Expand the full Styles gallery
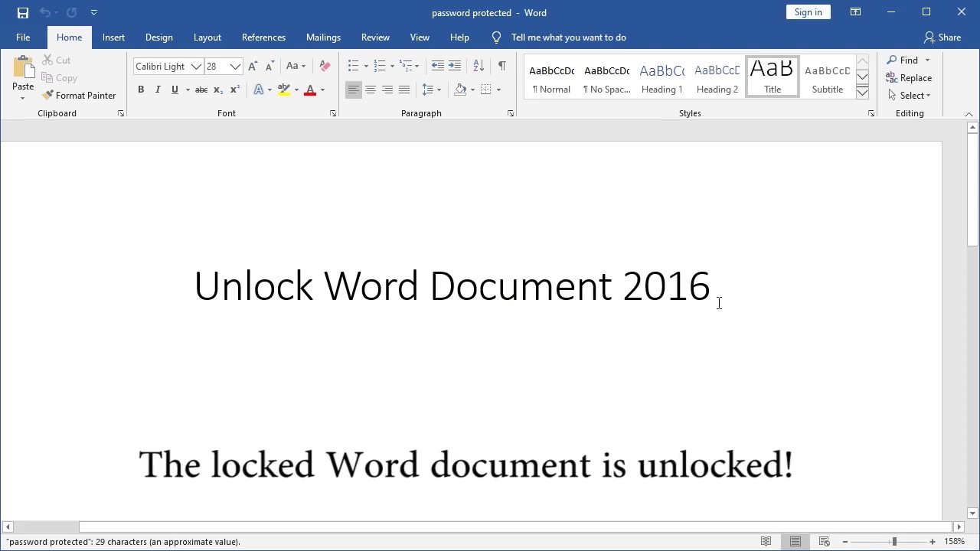Image resolution: width=980 pixels, height=551 pixels. 862,93
